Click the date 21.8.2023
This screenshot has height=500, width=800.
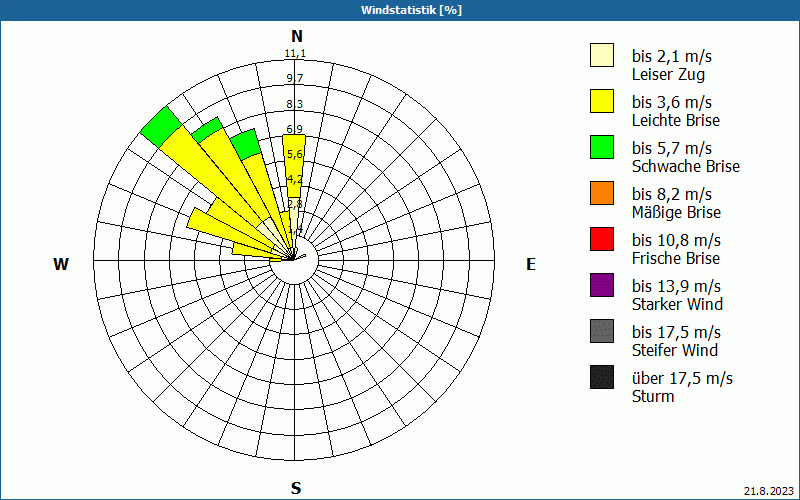(768, 491)
